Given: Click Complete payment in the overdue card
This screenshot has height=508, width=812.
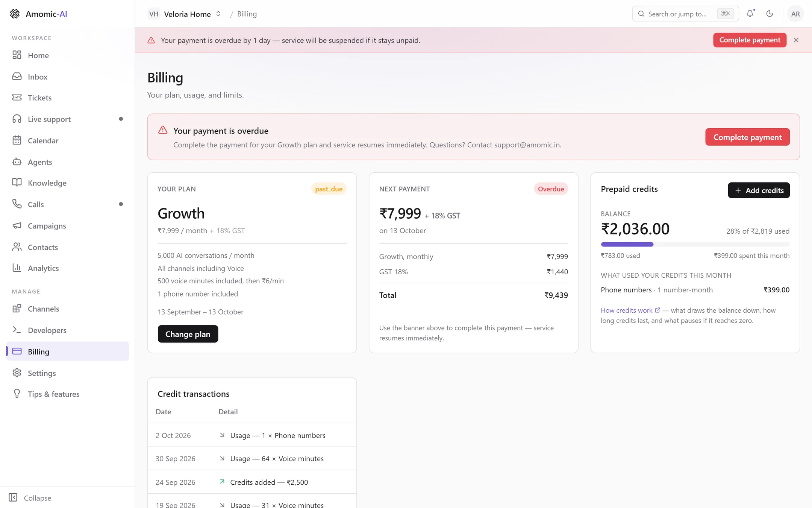Looking at the screenshot, I should click(x=747, y=137).
